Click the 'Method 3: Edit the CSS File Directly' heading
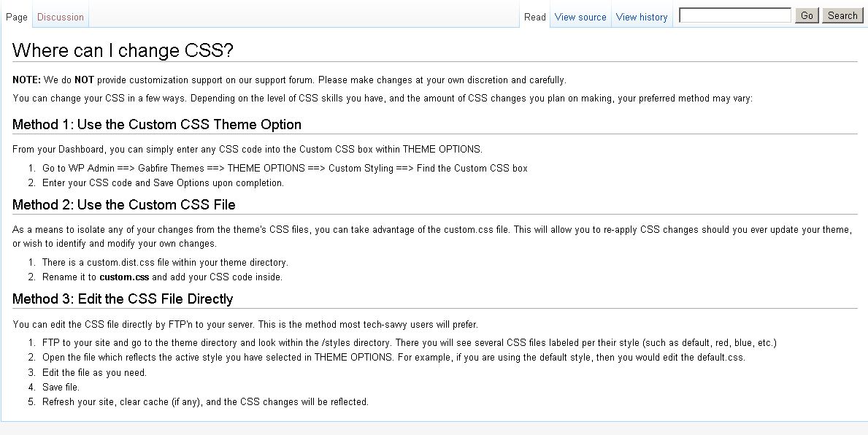The height and width of the screenshot is (435, 868). (123, 299)
